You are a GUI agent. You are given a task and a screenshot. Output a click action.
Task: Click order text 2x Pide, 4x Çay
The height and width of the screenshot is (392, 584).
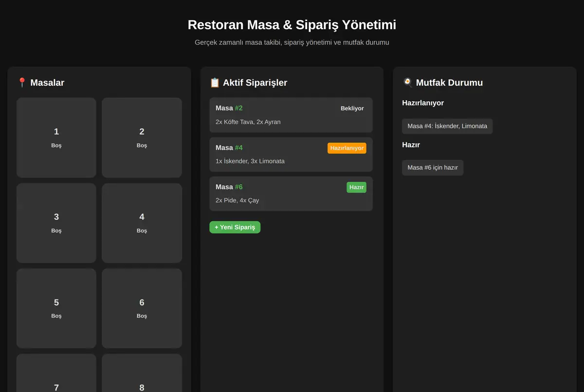(237, 200)
